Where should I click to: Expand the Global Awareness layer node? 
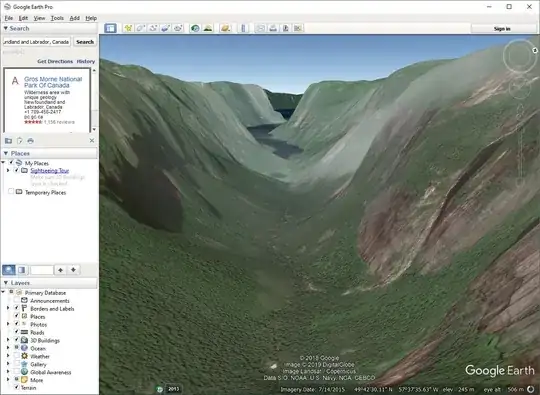(x=8, y=372)
